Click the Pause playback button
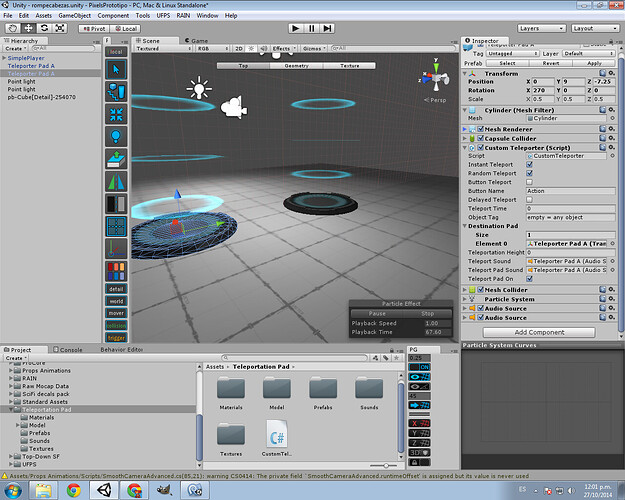Image resolution: width=625 pixels, height=500 pixels. 311,28
